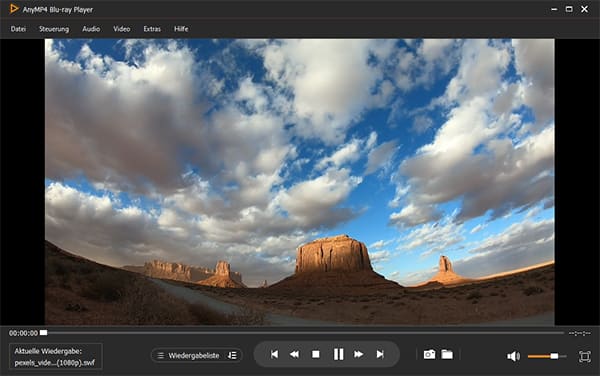The height and width of the screenshot is (376, 600).
Task: Open the Steuerung menu
Action: coord(54,29)
